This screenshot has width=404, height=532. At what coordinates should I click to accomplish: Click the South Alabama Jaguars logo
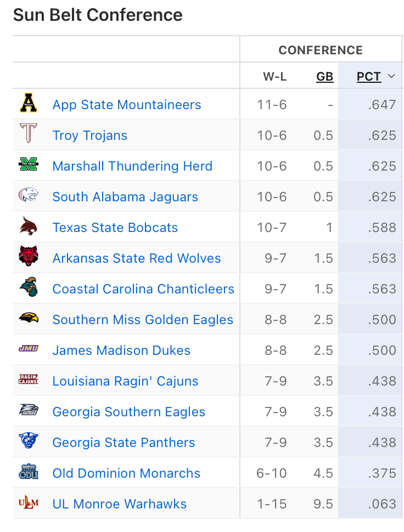tap(29, 196)
